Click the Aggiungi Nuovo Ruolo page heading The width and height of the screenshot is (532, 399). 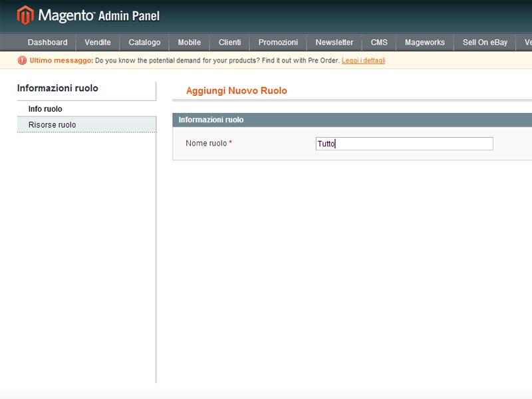[x=237, y=90]
